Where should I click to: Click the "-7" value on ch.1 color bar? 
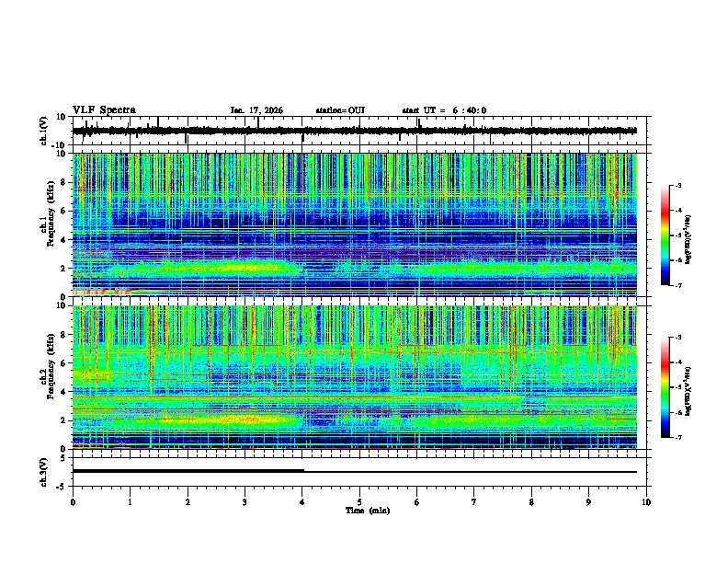pyautogui.click(x=678, y=285)
